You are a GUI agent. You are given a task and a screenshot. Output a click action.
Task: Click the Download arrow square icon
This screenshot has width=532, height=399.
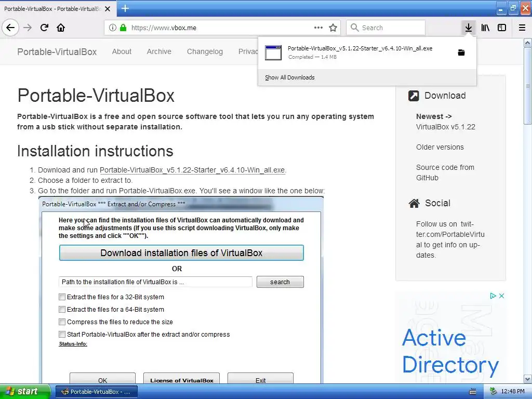click(x=414, y=96)
